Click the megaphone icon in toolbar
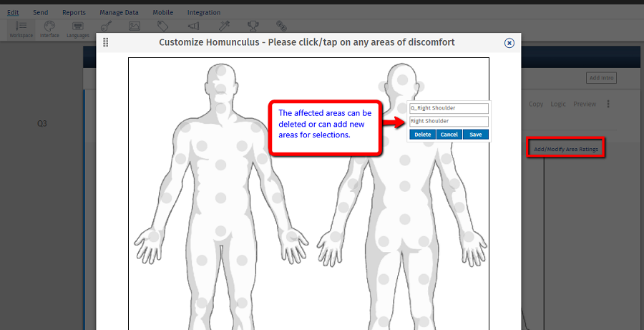This screenshot has width=644, height=330. pos(193,26)
